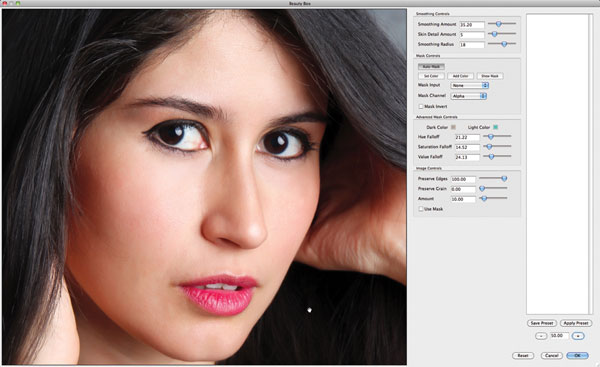This screenshot has width=600, height=367.
Task: Click the Apply Preset button
Action: (x=576, y=323)
